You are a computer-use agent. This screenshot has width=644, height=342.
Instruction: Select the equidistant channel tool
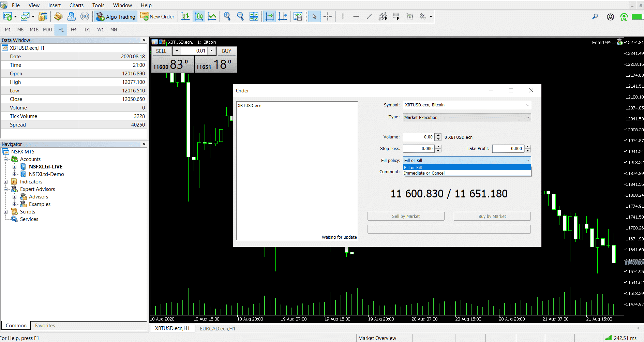tap(383, 16)
